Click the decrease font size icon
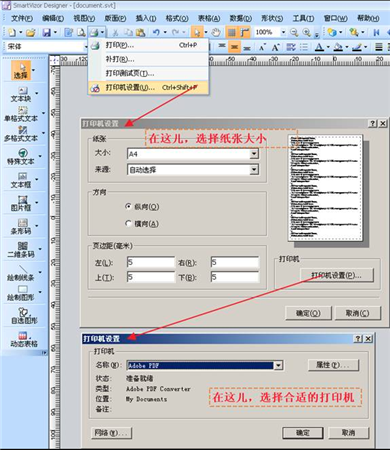 pyautogui.click(x=263, y=47)
